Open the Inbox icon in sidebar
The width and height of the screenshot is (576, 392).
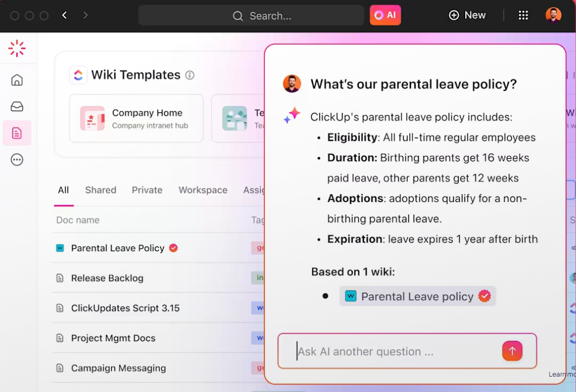(17, 107)
